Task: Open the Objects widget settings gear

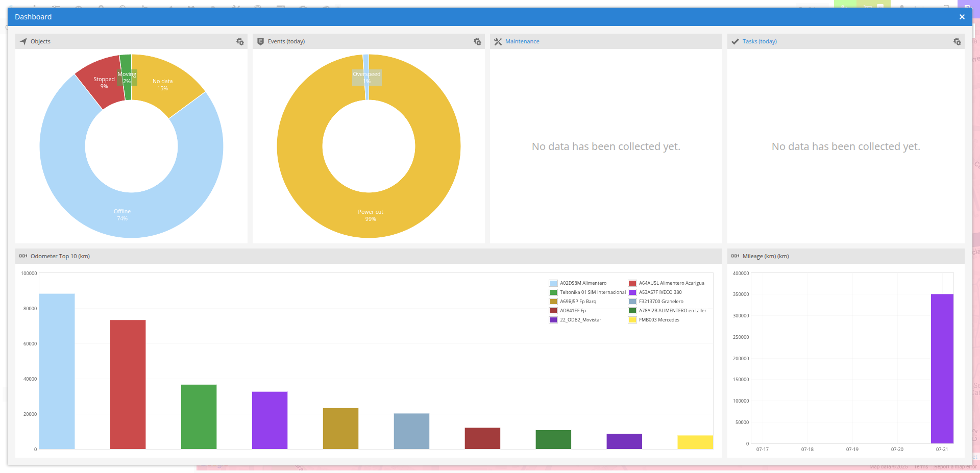Action: coord(240,41)
